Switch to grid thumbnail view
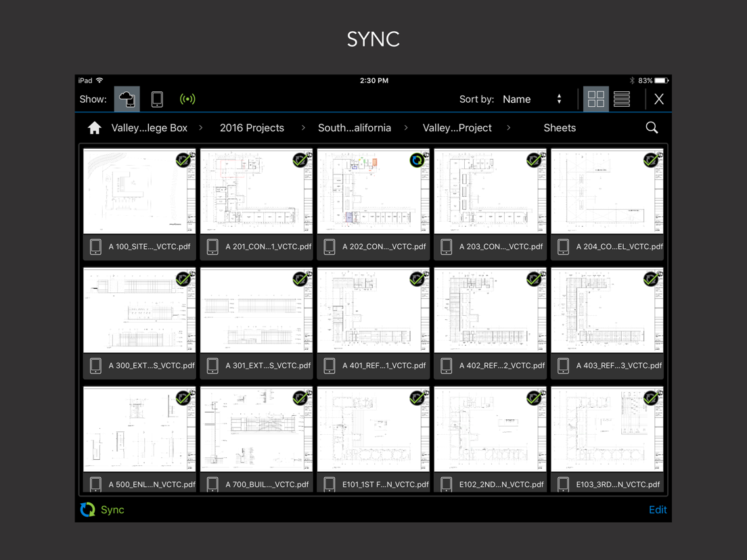The height and width of the screenshot is (560, 747). (x=596, y=99)
